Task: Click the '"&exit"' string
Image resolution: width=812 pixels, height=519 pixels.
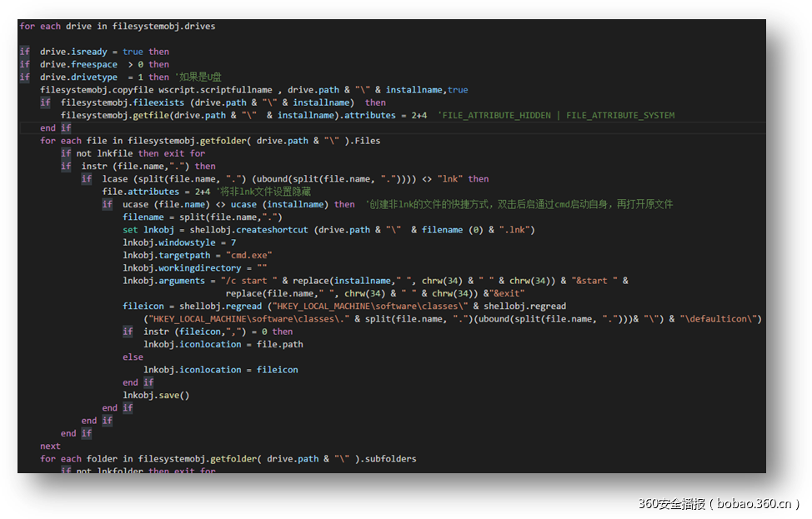Action: [x=507, y=293]
